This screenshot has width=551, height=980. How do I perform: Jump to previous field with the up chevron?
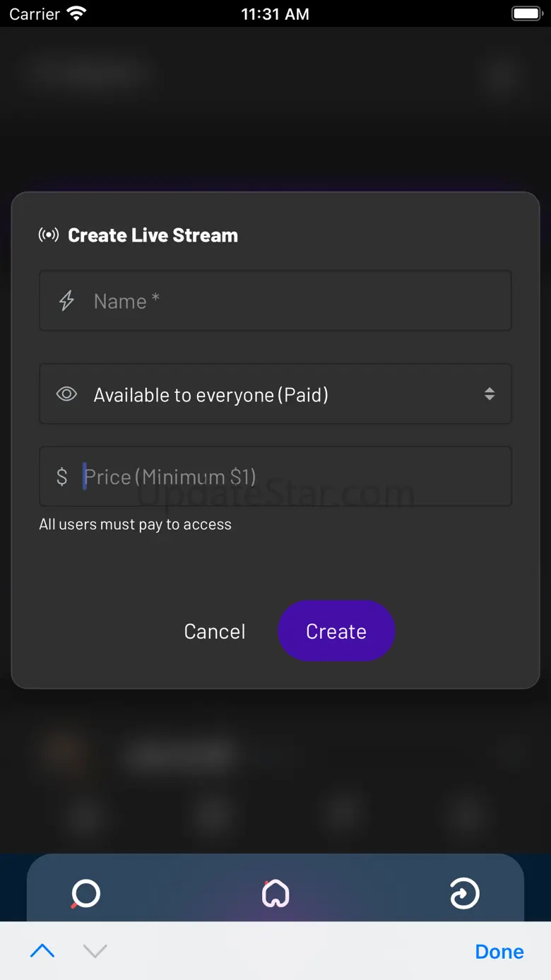42,951
